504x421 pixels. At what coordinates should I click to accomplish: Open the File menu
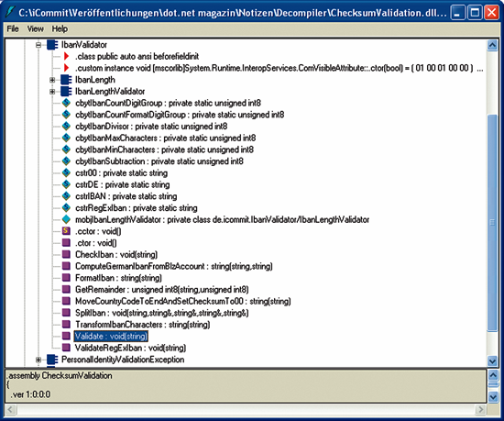click(13, 29)
